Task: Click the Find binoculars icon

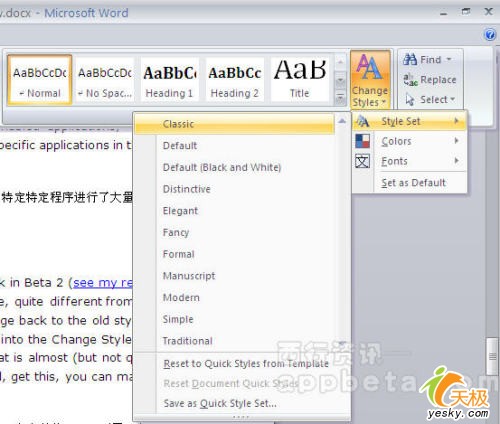Action: pos(410,59)
